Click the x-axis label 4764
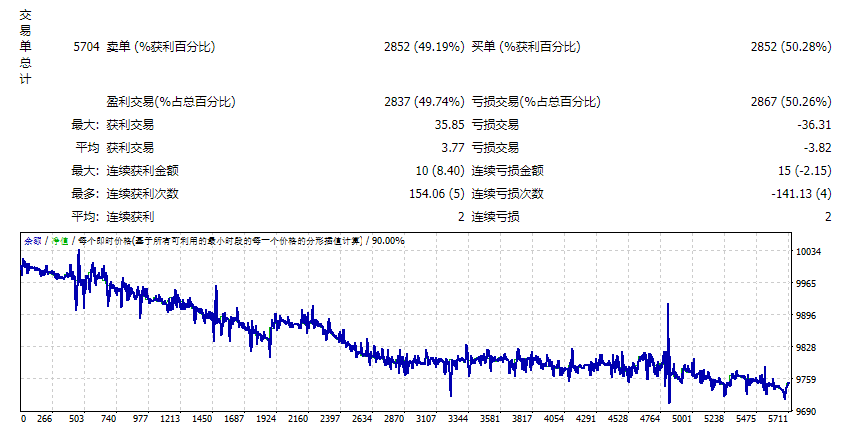 coord(650,418)
